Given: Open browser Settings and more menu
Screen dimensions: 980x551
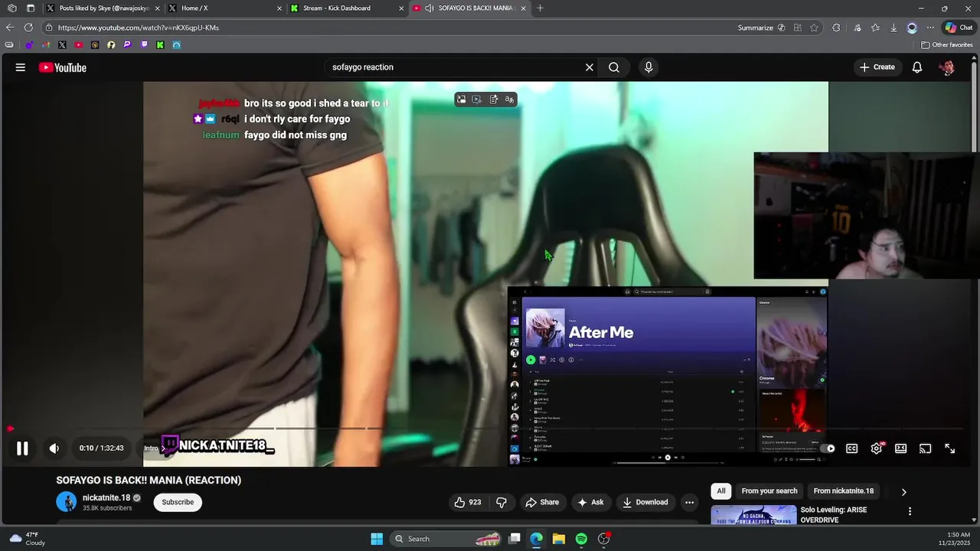Looking at the screenshot, I should (x=930, y=28).
